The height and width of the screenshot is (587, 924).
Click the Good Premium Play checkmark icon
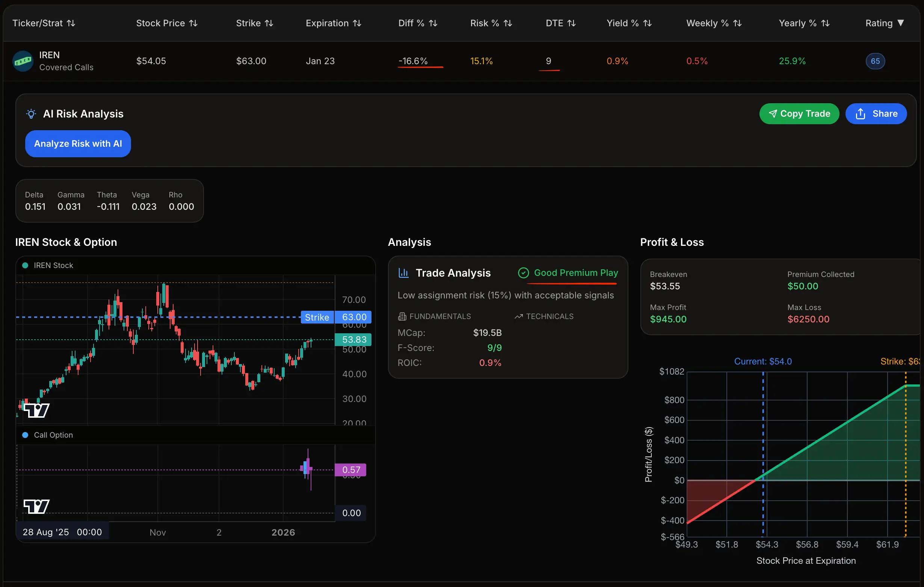tap(523, 273)
